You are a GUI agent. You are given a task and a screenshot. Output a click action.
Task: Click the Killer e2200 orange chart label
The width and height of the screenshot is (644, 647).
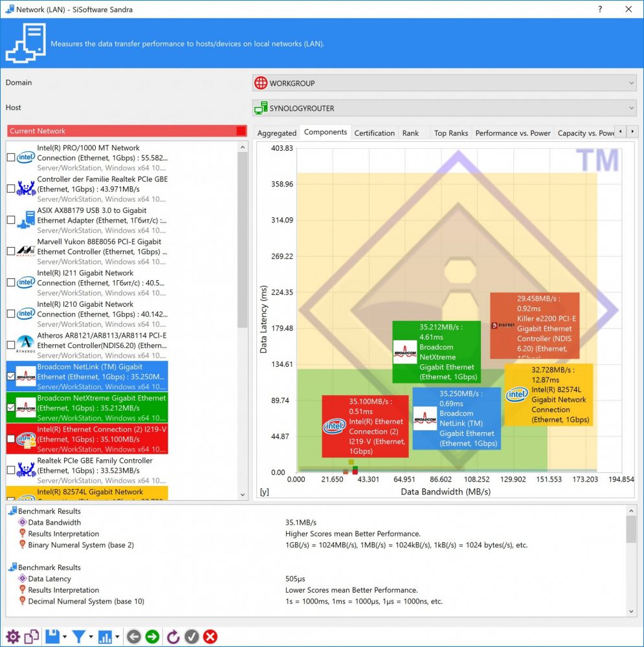tap(535, 325)
